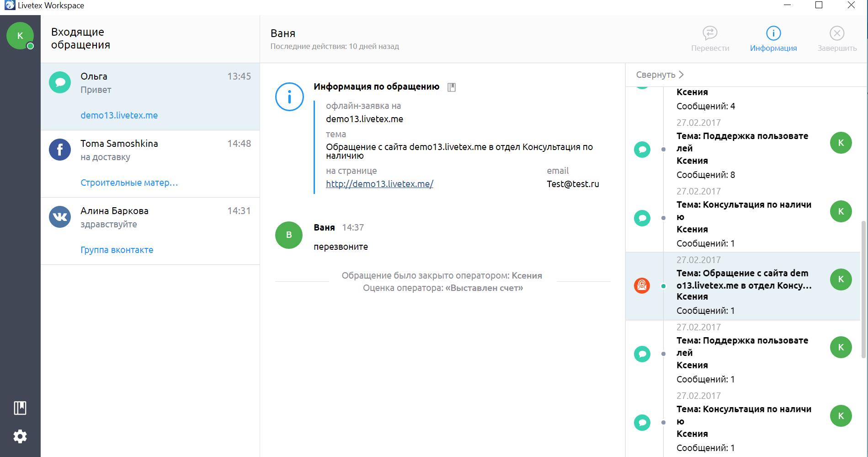This screenshot has height=457, width=868.
Task: Click the Ваня conversation title
Action: [x=283, y=33]
